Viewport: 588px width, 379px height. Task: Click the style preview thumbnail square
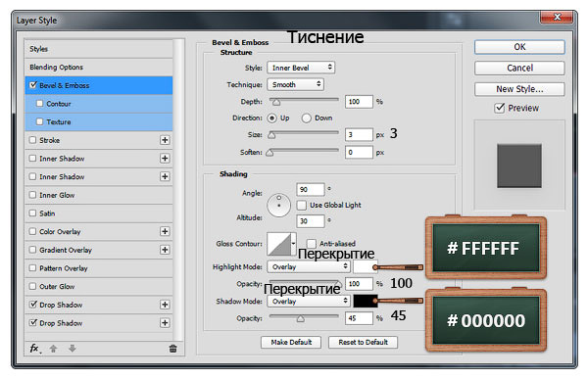click(x=519, y=166)
